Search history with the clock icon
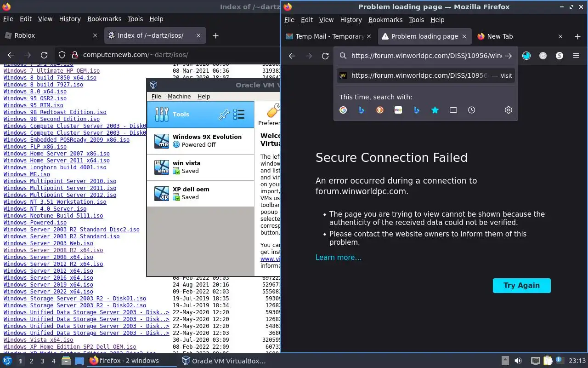Image resolution: width=588 pixels, height=368 pixels. pyautogui.click(x=472, y=110)
